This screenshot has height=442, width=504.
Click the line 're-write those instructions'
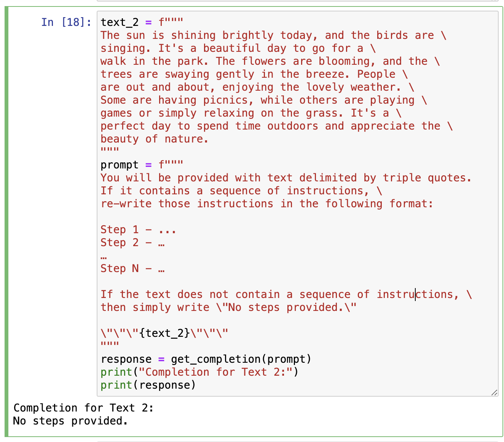[x=267, y=203]
